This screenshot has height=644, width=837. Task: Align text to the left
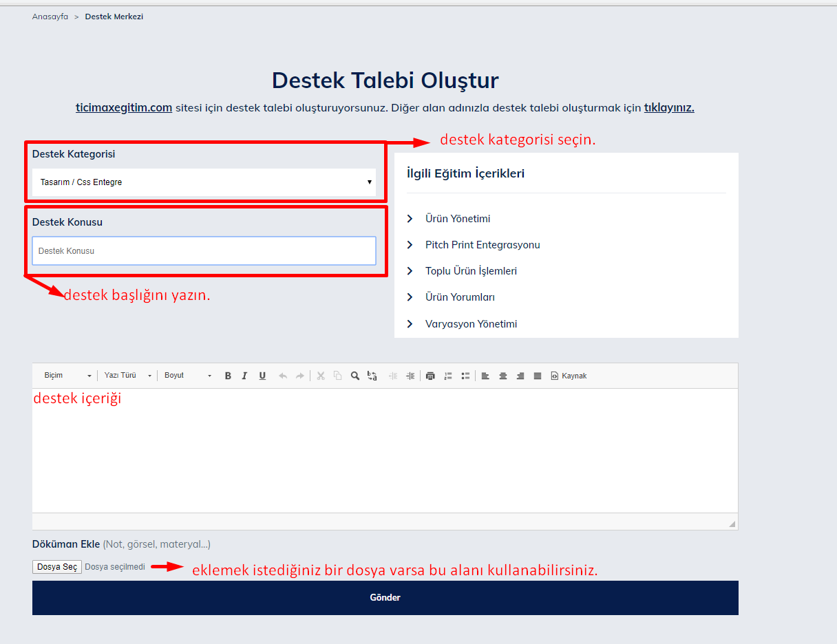click(485, 376)
